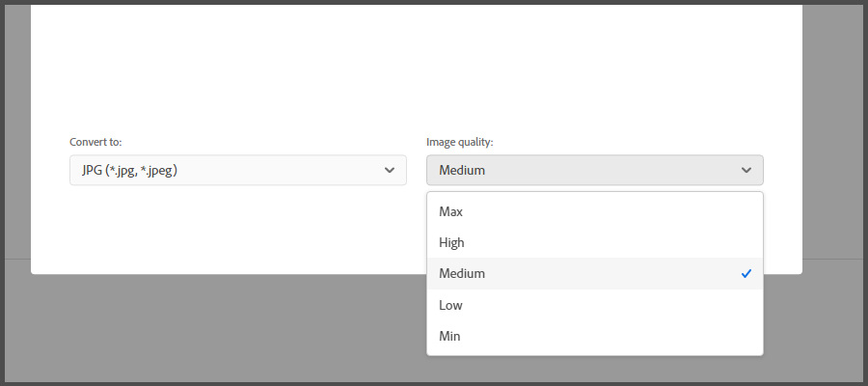Open the Convert to format dropdown
868x386 pixels.
tap(238, 170)
